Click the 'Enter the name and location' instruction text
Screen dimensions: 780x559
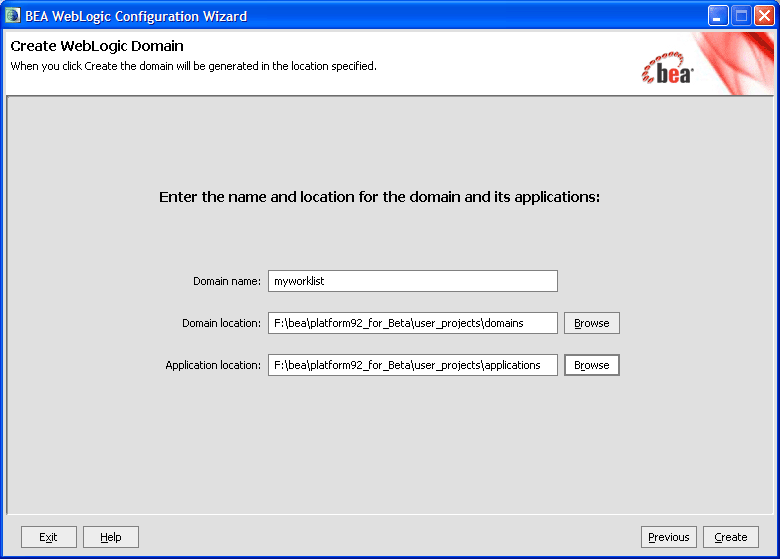(380, 197)
